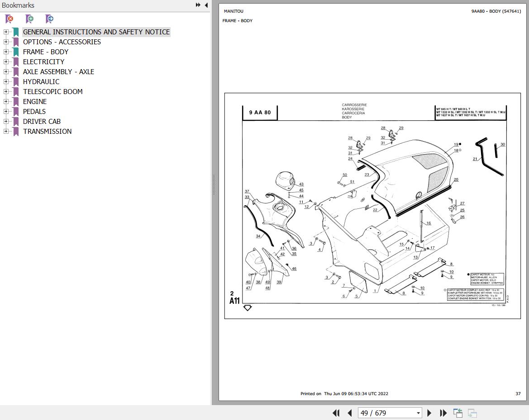The image size is (529, 420).
Task: Select the ENGINE bookmark
Action: pyautogui.click(x=35, y=101)
